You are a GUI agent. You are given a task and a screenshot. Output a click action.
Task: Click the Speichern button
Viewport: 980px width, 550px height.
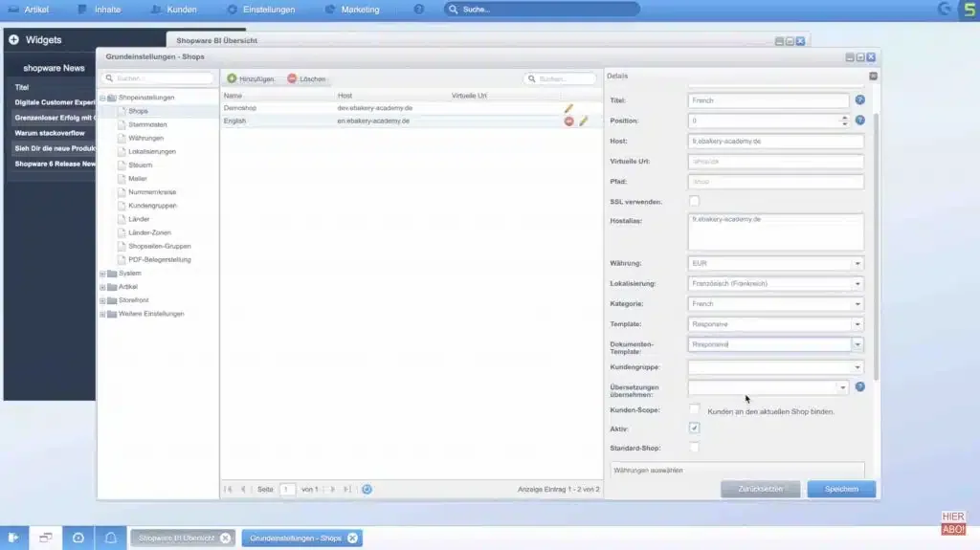(841, 490)
